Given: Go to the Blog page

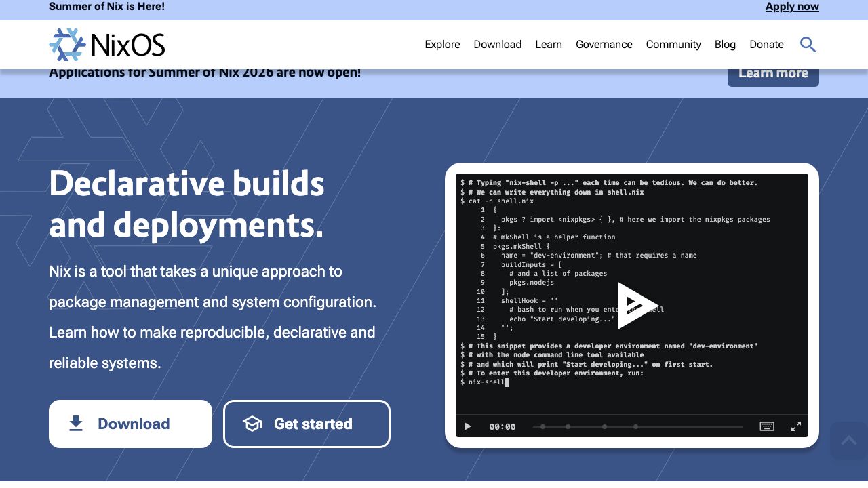Looking at the screenshot, I should [x=725, y=44].
